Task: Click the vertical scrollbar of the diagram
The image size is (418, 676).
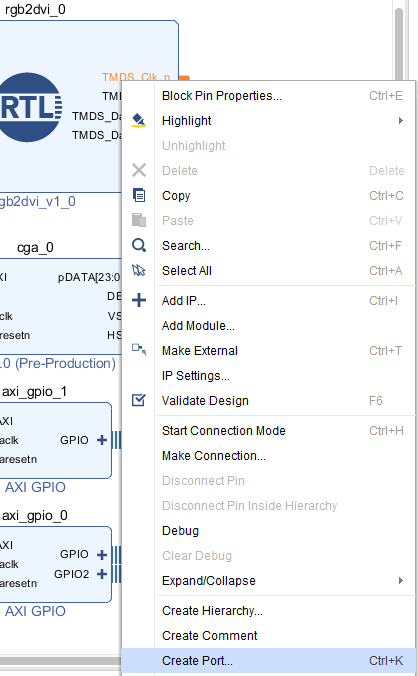Action: [399, 43]
